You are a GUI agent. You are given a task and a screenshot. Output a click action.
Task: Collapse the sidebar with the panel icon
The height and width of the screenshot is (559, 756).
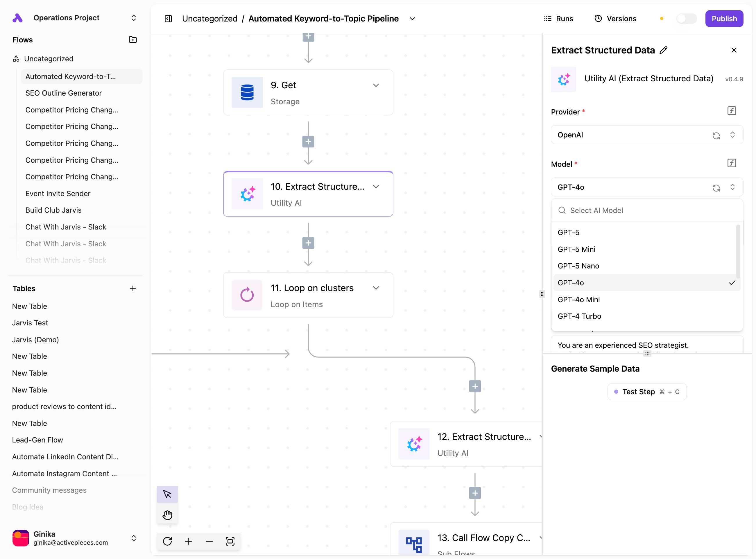pyautogui.click(x=168, y=19)
